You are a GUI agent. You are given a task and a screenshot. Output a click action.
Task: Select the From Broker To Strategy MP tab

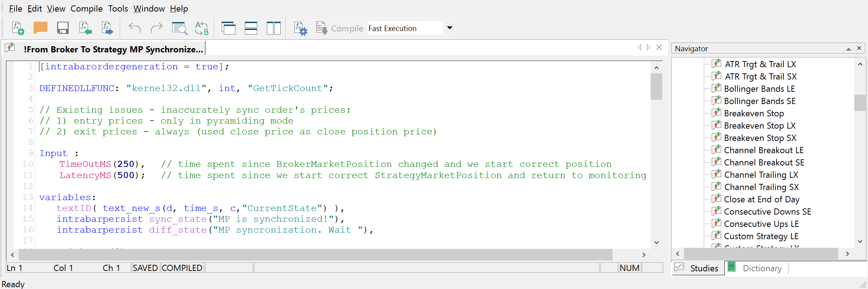click(105, 49)
